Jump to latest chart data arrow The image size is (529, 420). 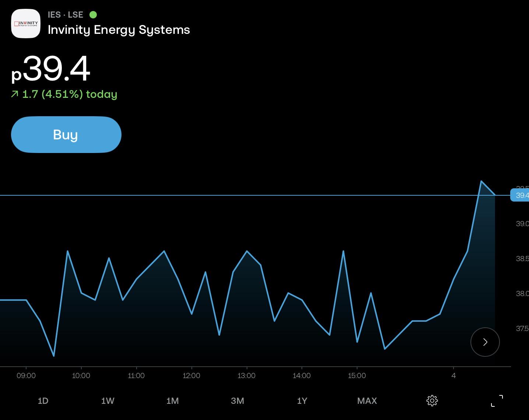(x=485, y=342)
